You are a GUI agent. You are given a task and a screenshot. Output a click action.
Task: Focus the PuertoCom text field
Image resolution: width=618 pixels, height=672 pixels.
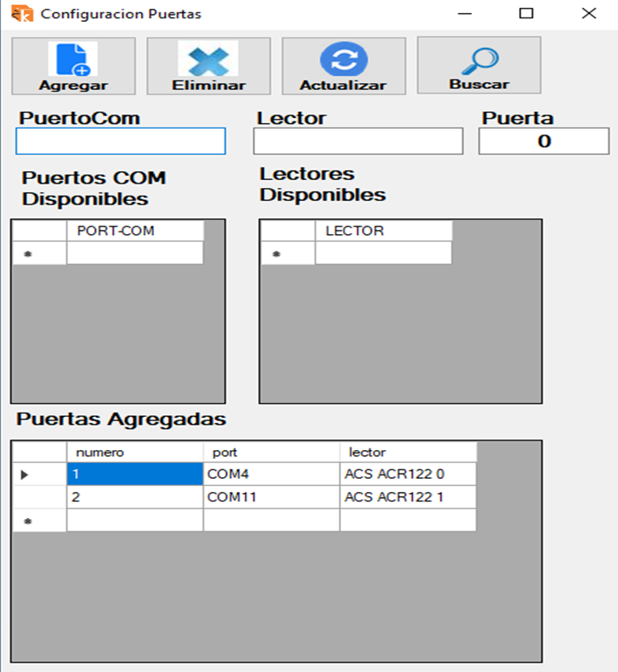(x=121, y=142)
